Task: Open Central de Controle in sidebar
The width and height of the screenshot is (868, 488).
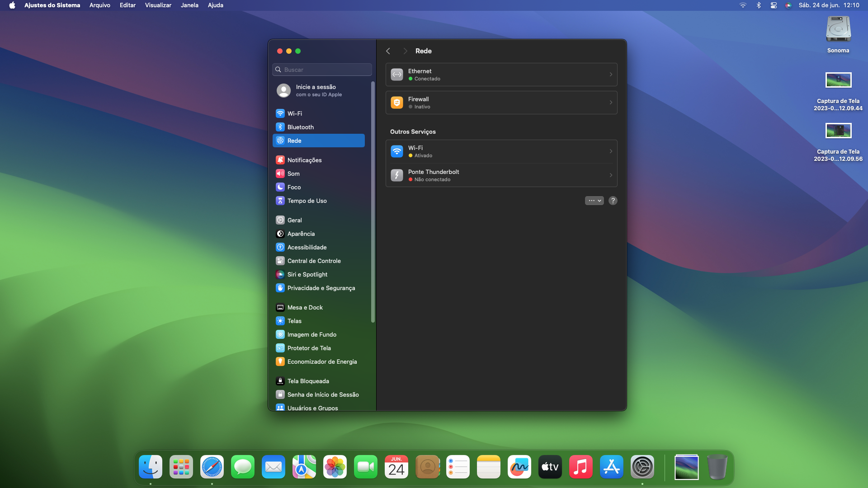Action: click(x=314, y=261)
